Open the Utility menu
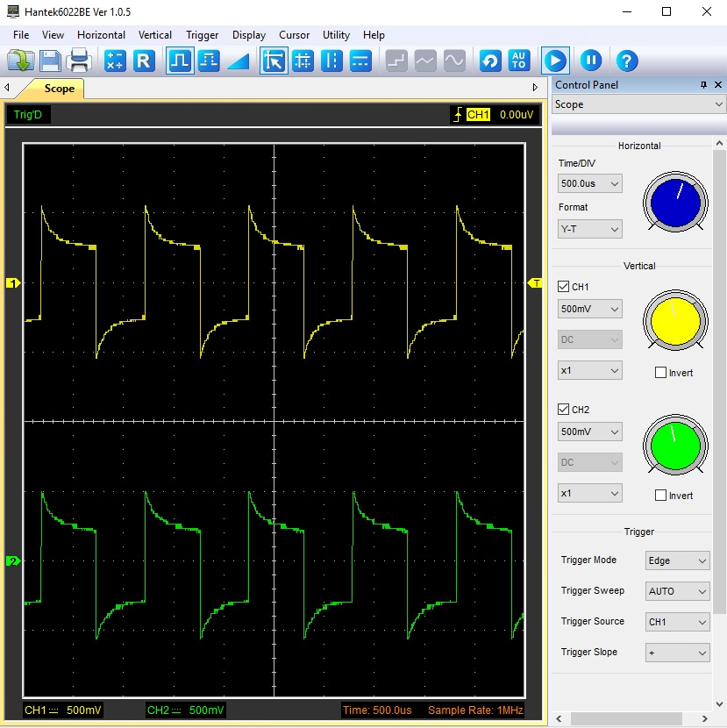Viewport: 727px width, 728px height. [x=336, y=35]
